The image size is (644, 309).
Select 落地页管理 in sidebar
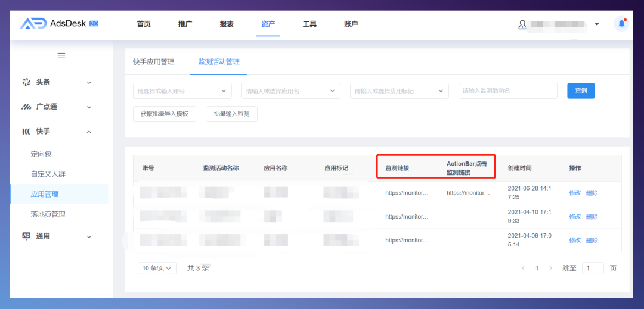(48, 214)
